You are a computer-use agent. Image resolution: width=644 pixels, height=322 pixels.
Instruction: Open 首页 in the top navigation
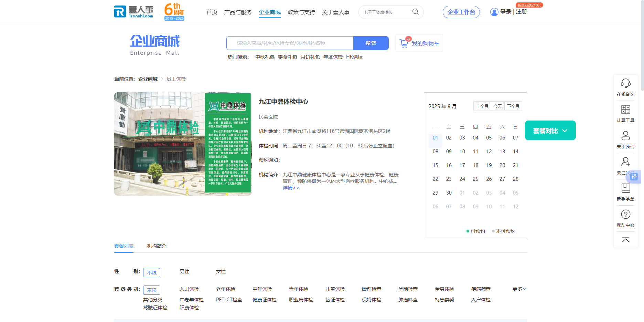point(212,12)
